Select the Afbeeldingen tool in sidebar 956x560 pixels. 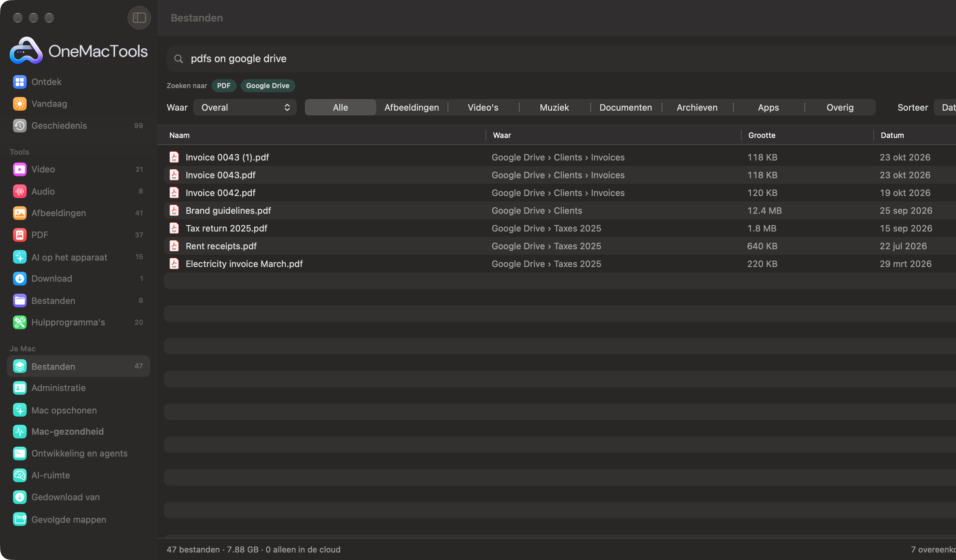(x=78, y=213)
